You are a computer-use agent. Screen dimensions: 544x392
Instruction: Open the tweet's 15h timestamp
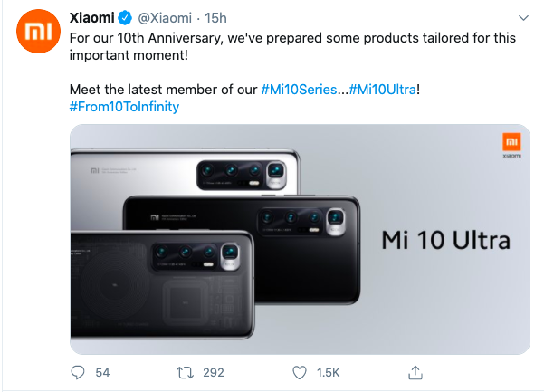click(x=215, y=17)
